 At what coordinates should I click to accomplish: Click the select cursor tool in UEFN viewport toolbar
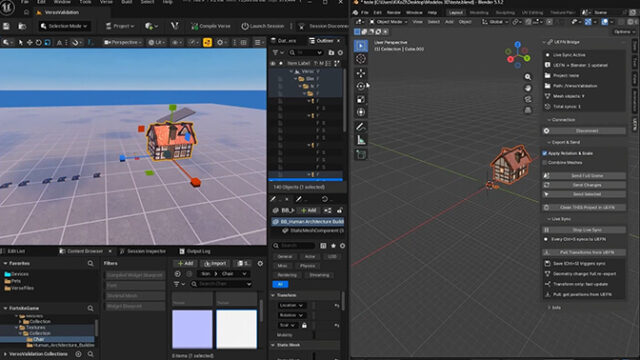(x=20, y=42)
